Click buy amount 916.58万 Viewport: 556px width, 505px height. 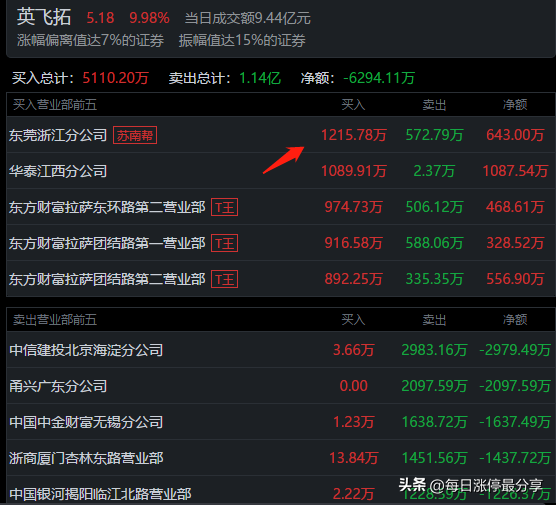(x=354, y=243)
